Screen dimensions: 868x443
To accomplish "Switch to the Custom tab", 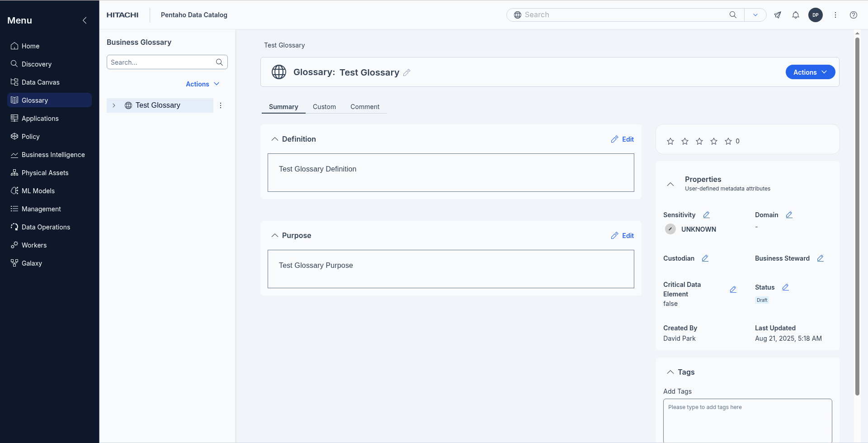I will pyautogui.click(x=324, y=107).
